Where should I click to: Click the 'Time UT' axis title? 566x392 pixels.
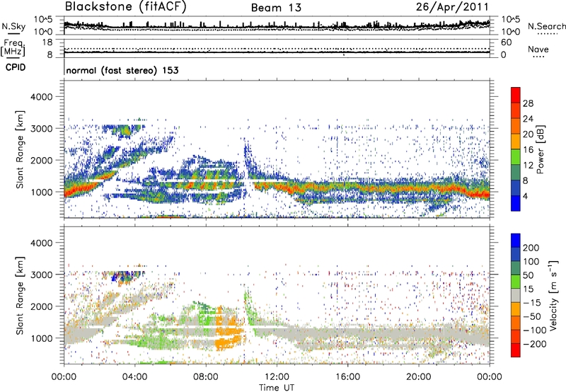tap(277, 387)
